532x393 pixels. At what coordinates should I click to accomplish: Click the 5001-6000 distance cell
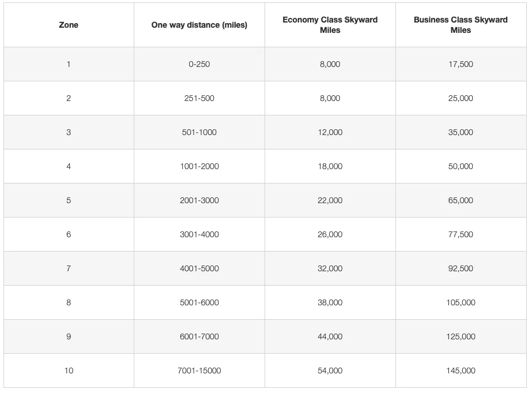tap(199, 302)
